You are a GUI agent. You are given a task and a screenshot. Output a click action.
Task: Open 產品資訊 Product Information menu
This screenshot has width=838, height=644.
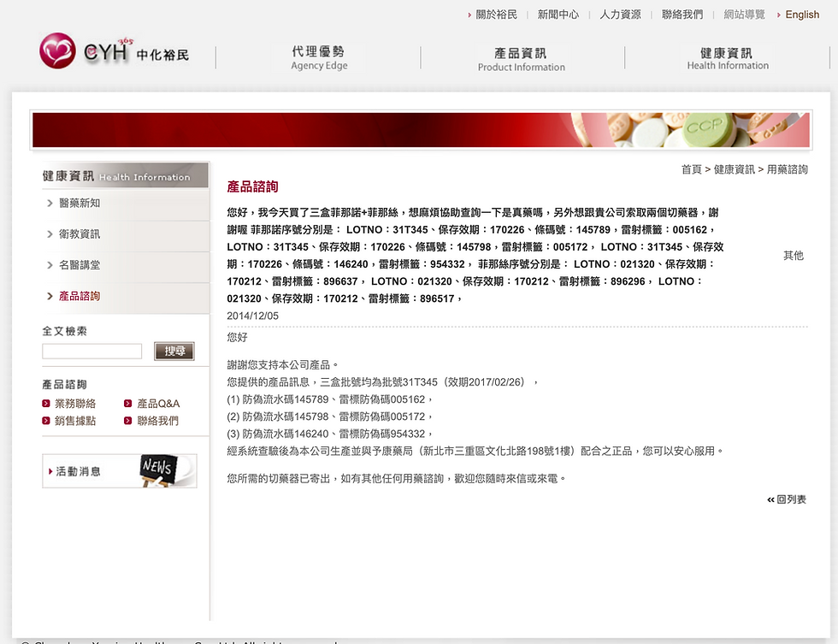point(521,59)
